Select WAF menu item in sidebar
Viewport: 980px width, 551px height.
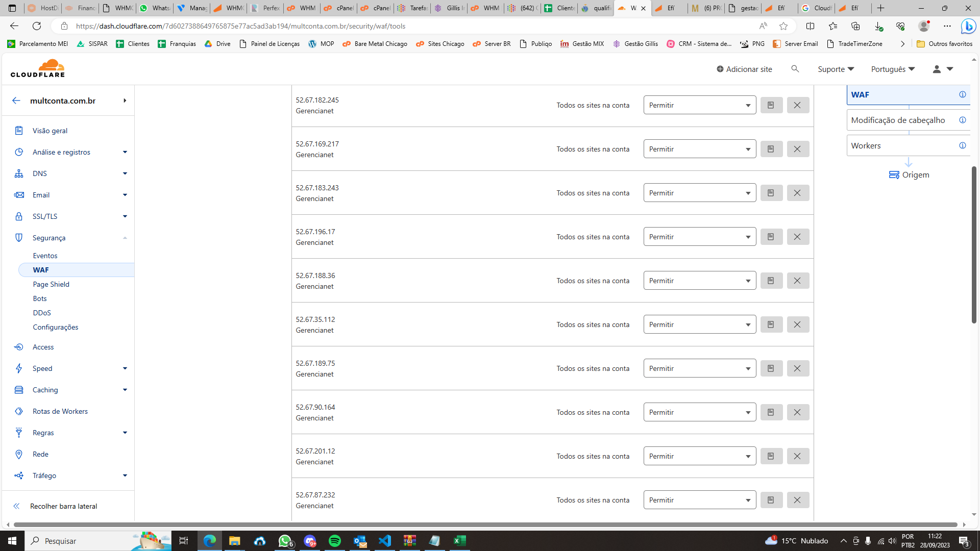[41, 269]
